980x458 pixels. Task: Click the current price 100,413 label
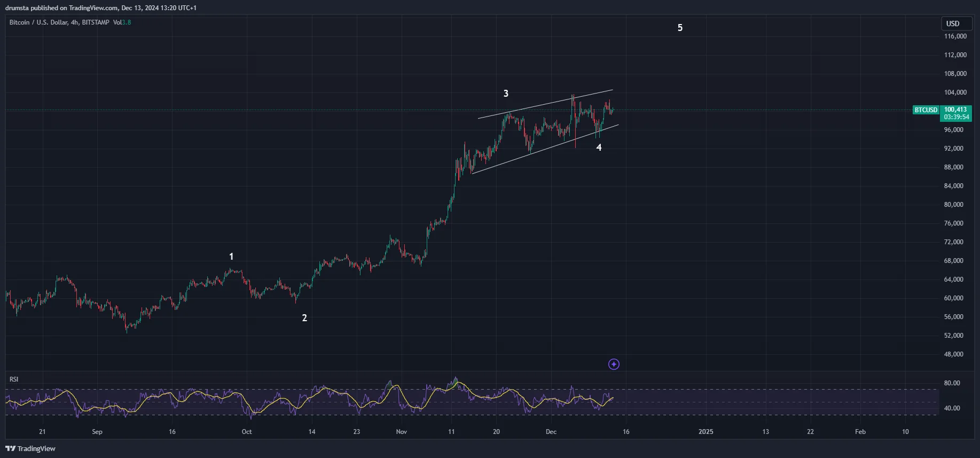(955, 110)
